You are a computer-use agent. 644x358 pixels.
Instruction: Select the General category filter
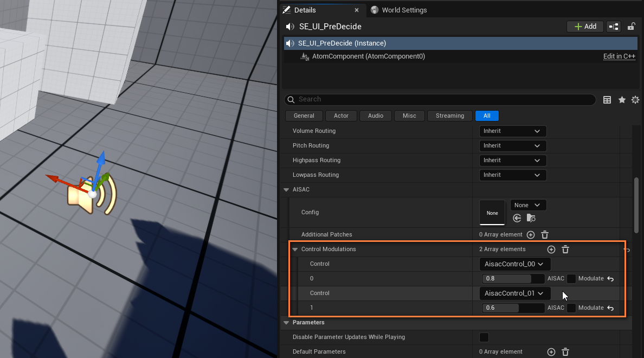click(304, 116)
